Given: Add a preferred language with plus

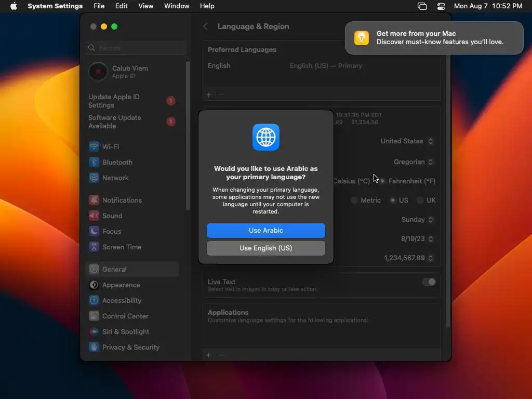Looking at the screenshot, I should click(x=209, y=95).
